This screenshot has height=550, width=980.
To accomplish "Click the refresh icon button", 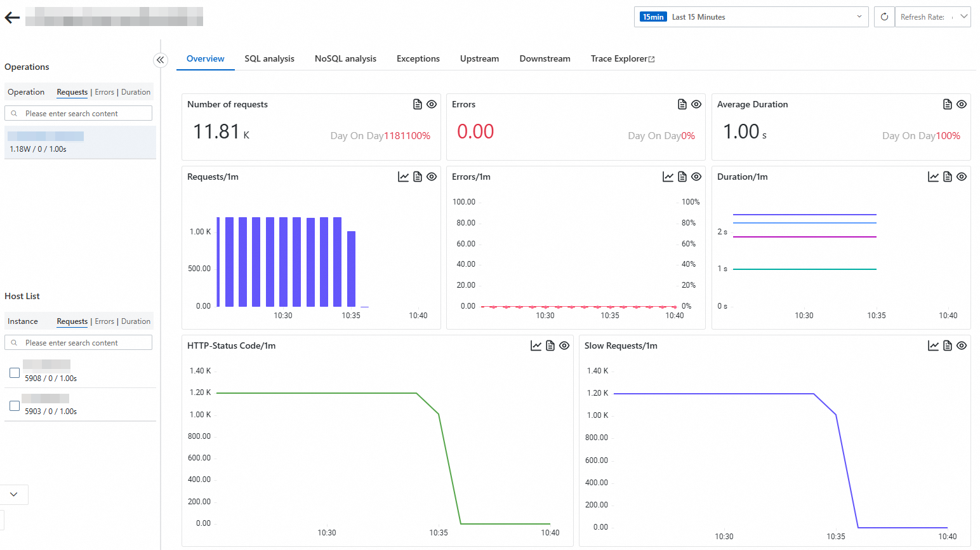I will click(x=884, y=17).
